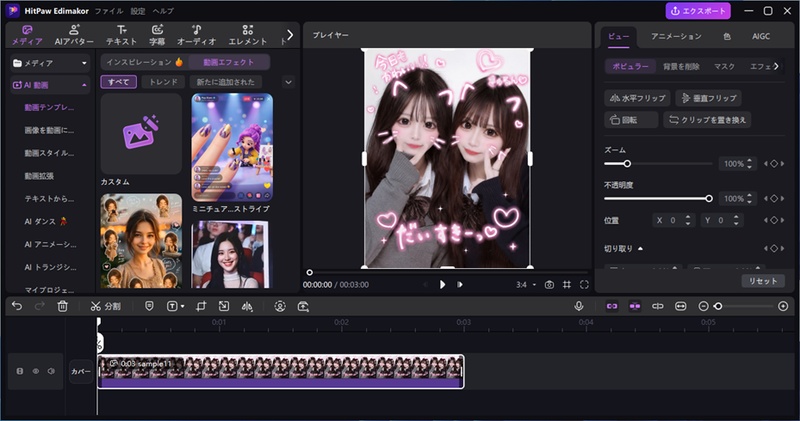The height and width of the screenshot is (421, 800).
Task: Click the 分割 split tool
Action: 106,306
